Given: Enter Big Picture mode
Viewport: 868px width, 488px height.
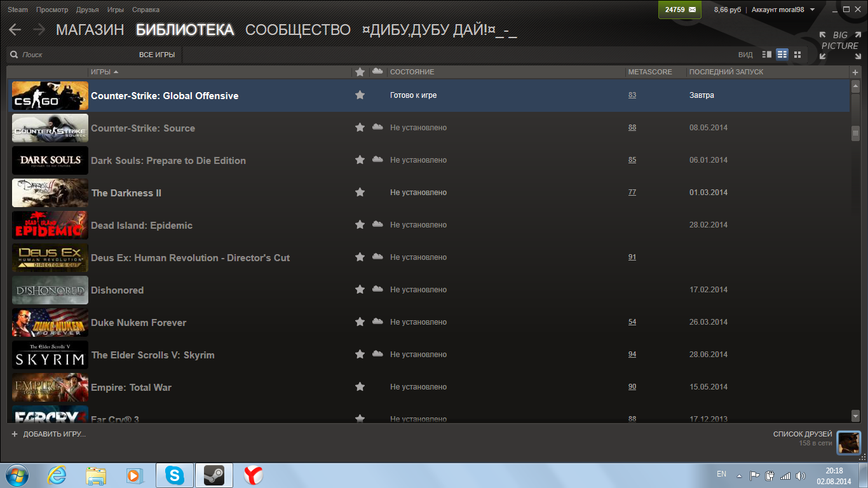Looking at the screenshot, I should (839, 45).
